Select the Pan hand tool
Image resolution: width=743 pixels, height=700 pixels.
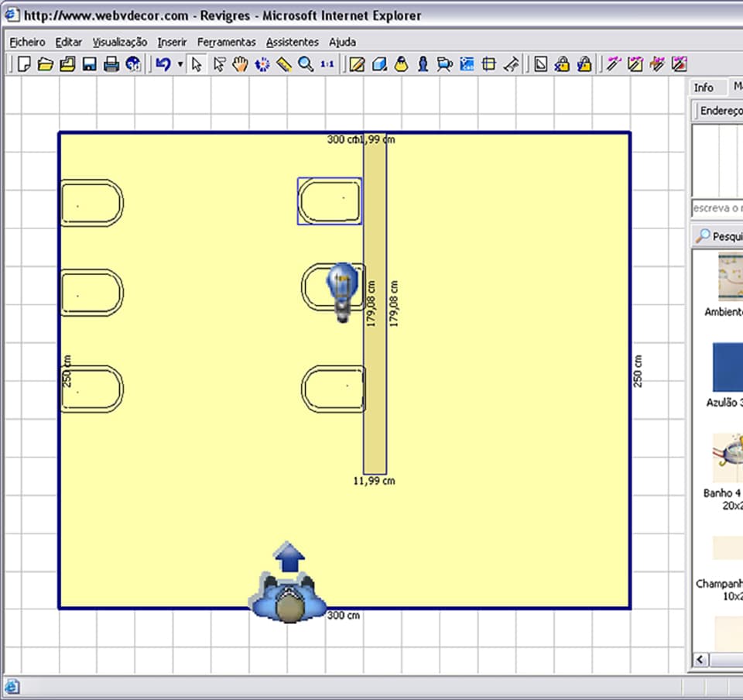tap(241, 64)
